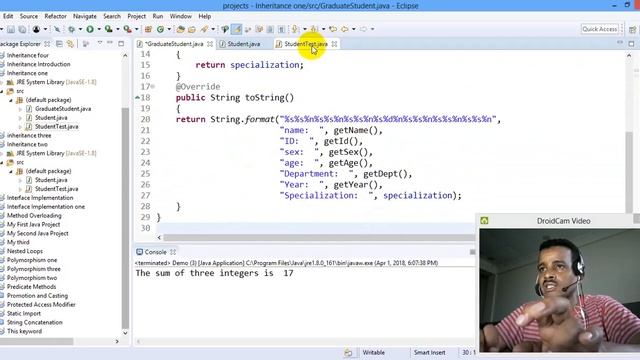The image size is (640, 360).
Task: Open the Window menu
Action: (180, 16)
